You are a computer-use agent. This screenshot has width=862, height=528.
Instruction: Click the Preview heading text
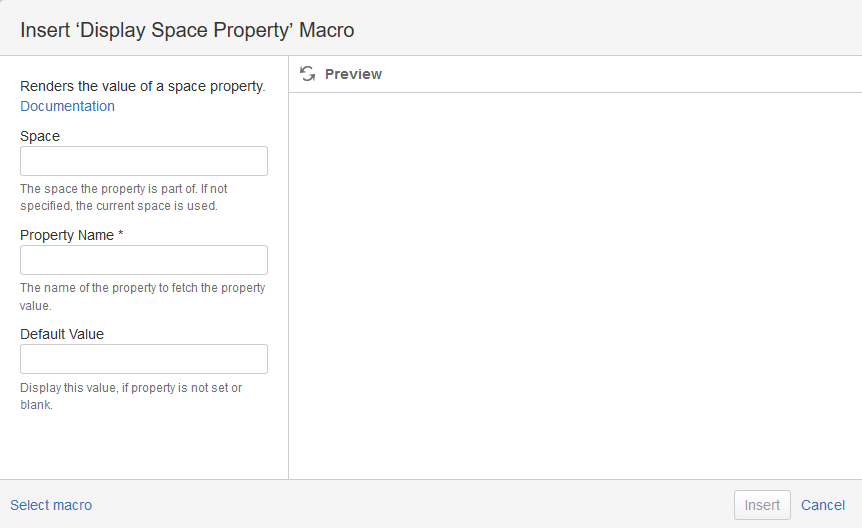[353, 74]
